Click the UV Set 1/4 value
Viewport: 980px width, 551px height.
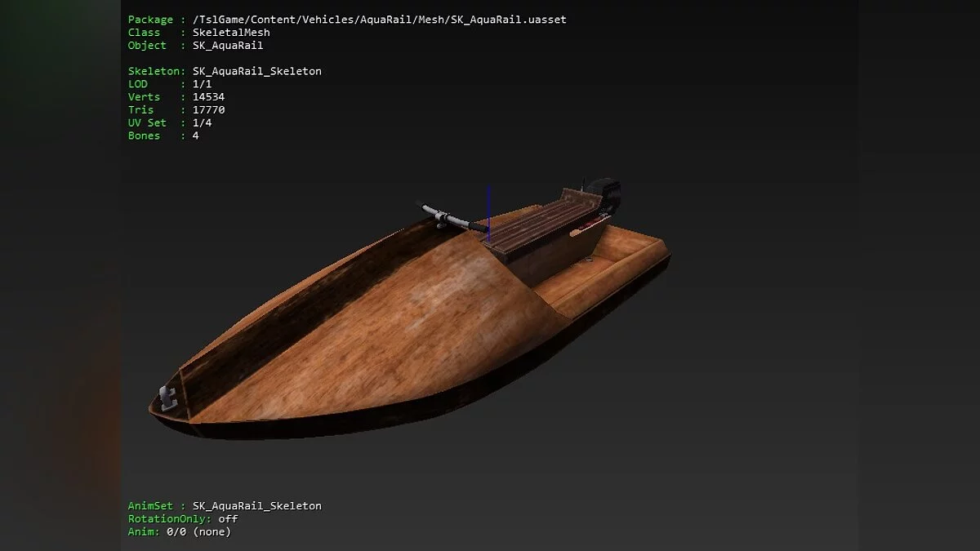point(202,123)
